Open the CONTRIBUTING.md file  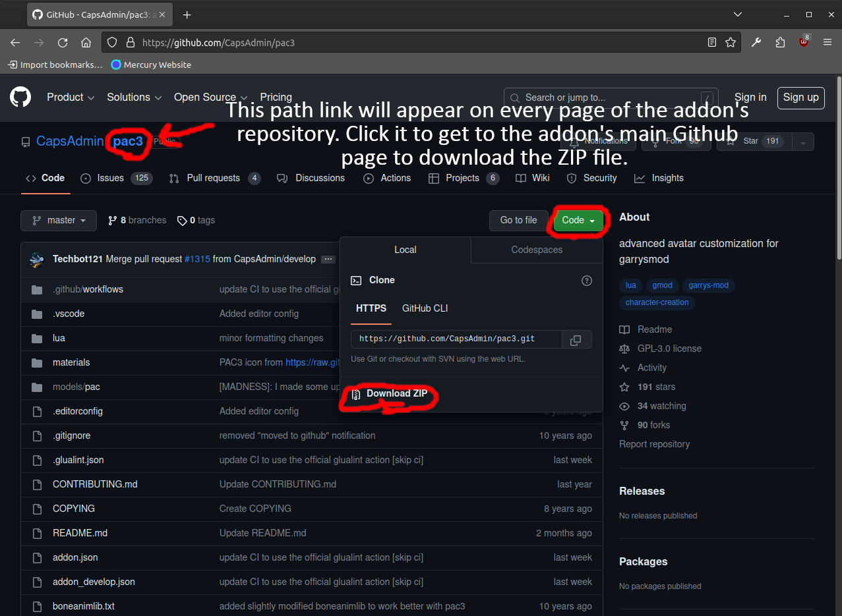pos(95,484)
